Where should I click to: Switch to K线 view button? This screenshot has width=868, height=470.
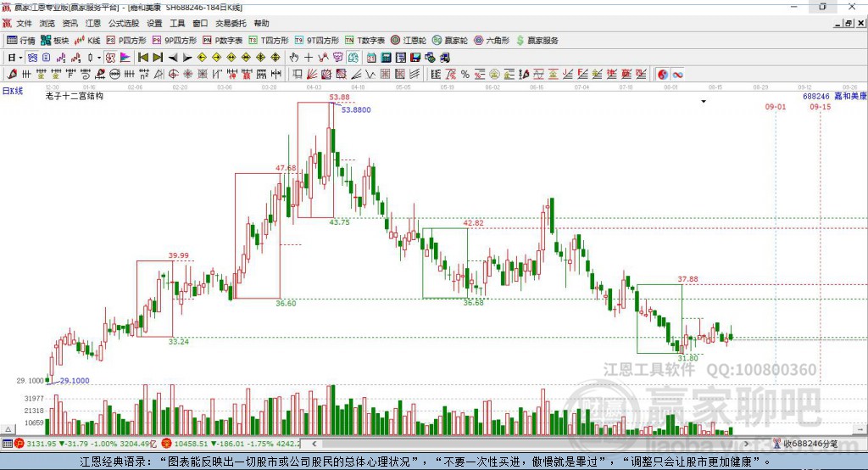click(x=87, y=41)
